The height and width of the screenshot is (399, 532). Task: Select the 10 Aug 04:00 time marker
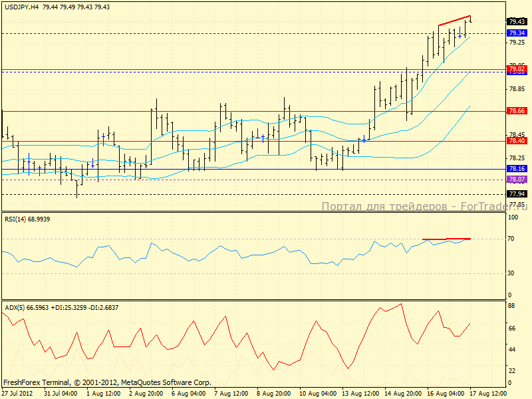coord(319,393)
